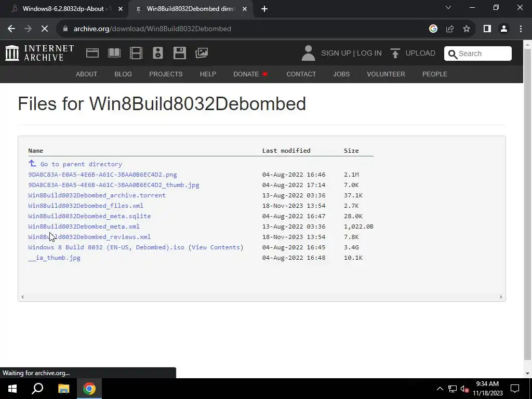Image resolution: width=532 pixels, height=399 pixels.
Task: Go to parent directory
Action: [x=81, y=164]
